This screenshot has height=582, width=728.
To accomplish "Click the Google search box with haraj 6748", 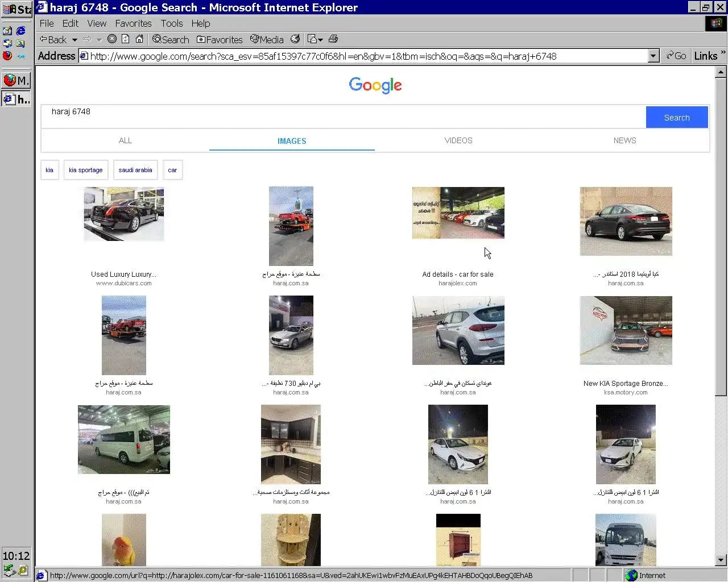I will [343, 117].
